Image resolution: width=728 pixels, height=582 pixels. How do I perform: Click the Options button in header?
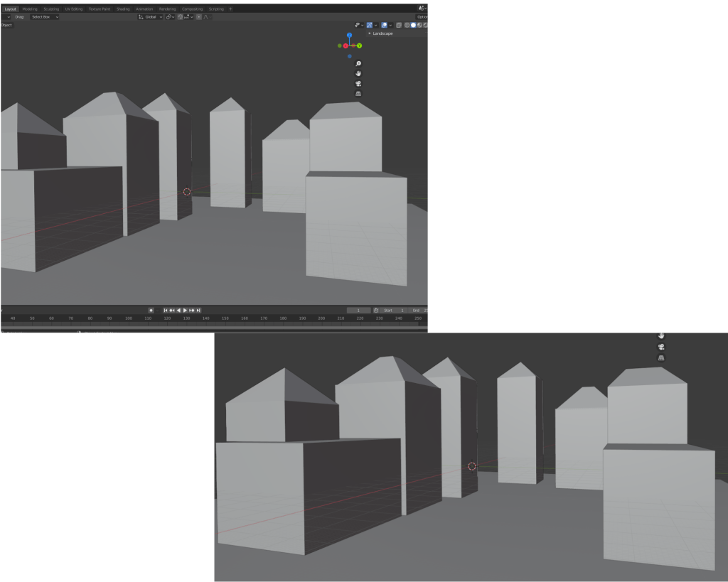[x=422, y=16]
